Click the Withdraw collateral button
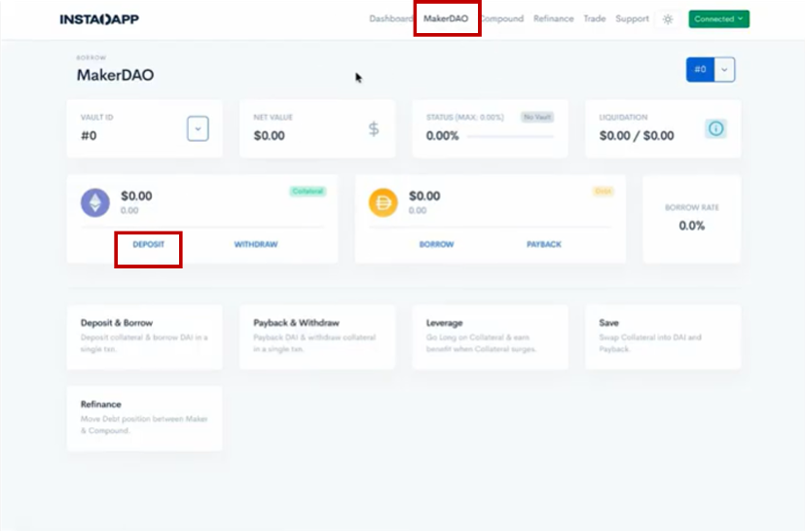The image size is (805, 532). click(x=256, y=244)
